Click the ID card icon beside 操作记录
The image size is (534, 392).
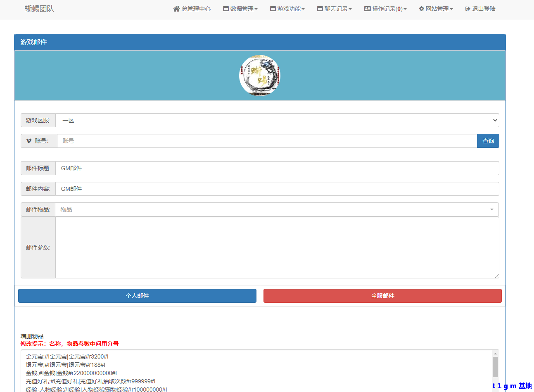(x=367, y=9)
